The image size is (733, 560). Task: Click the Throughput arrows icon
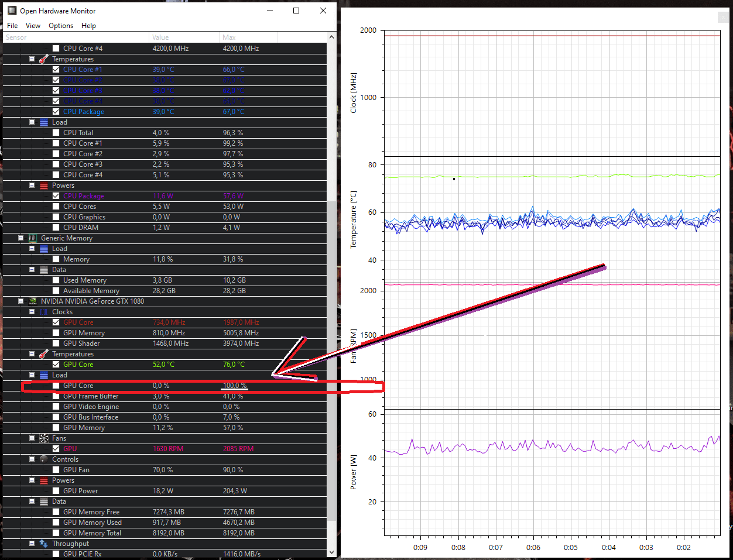(x=44, y=544)
